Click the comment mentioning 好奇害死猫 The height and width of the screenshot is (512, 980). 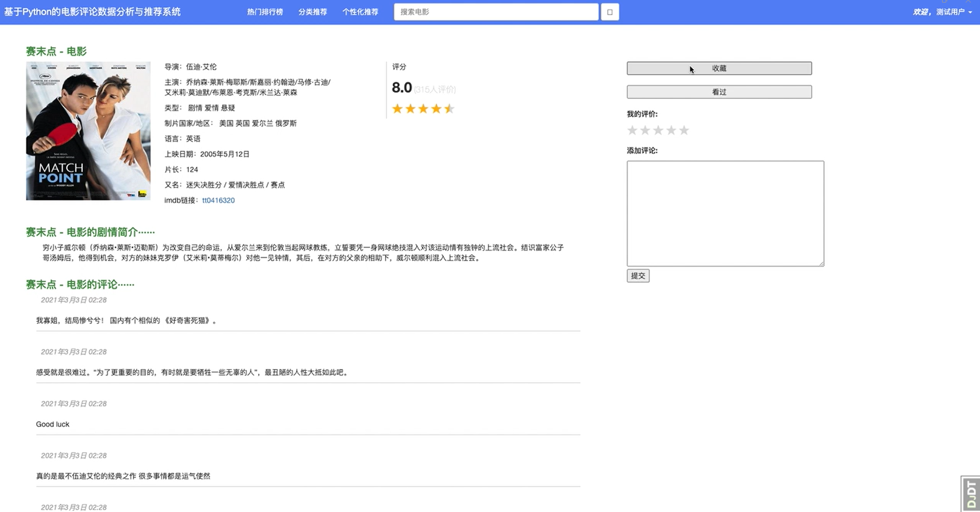[127, 321]
